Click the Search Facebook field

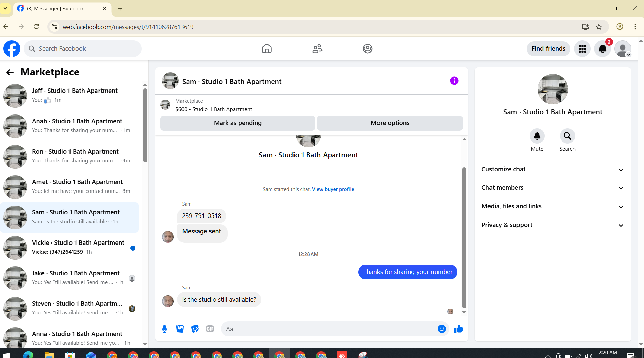tap(83, 49)
